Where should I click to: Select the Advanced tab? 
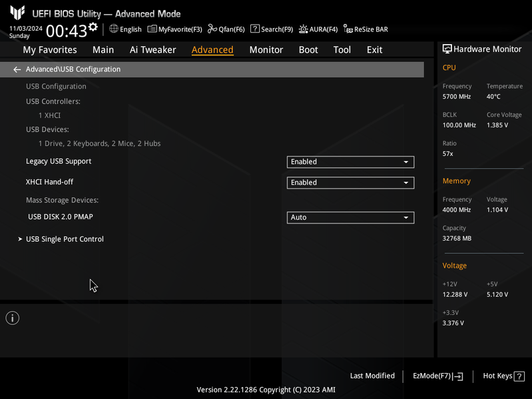(212, 50)
